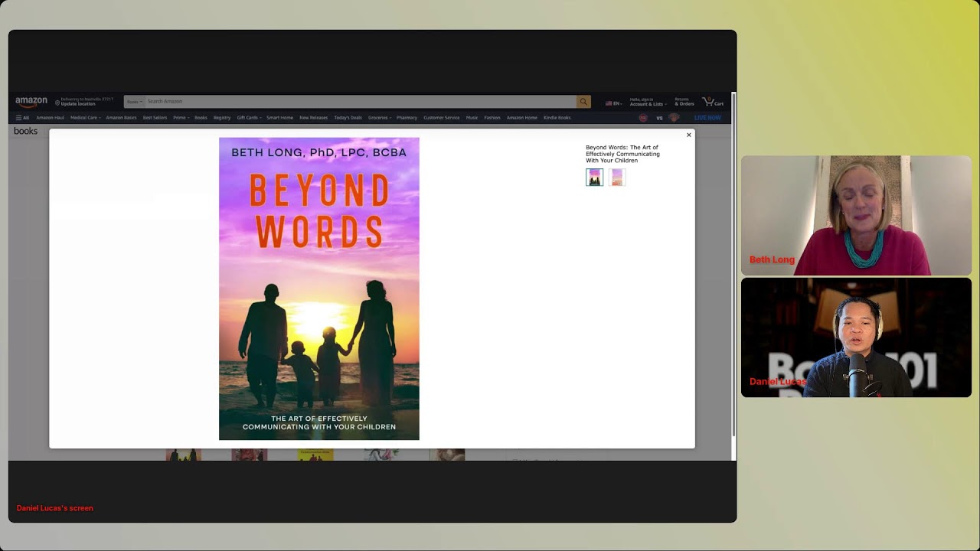Go to Returns & Orders
This screenshot has width=980, height=551.
pyautogui.click(x=684, y=102)
